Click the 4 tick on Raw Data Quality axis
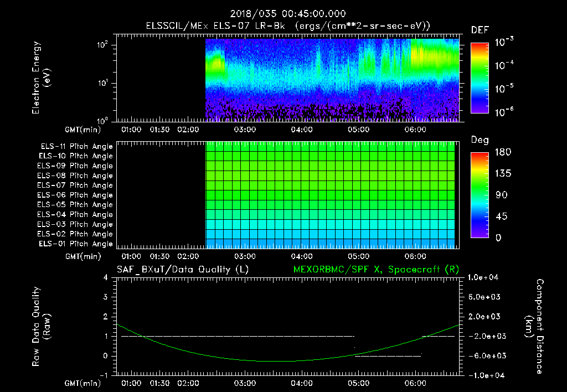 pyautogui.click(x=106, y=277)
